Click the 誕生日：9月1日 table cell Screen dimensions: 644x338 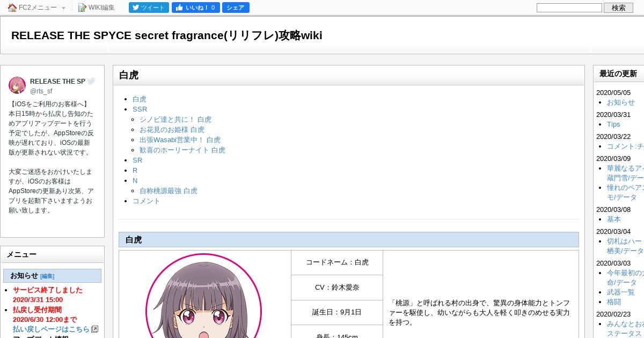click(337, 312)
